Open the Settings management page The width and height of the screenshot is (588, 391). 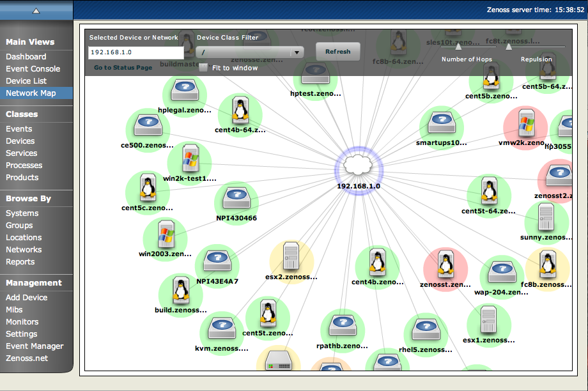[21, 334]
